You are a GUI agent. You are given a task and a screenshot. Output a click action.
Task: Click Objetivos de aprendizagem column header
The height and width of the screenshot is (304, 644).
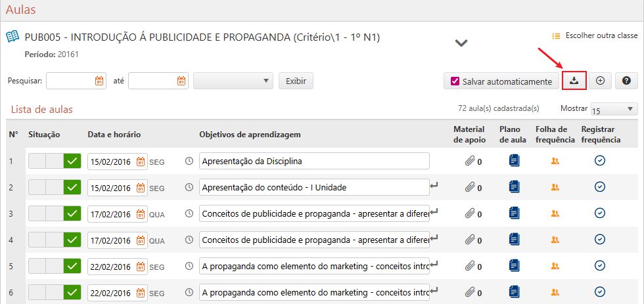[250, 135]
